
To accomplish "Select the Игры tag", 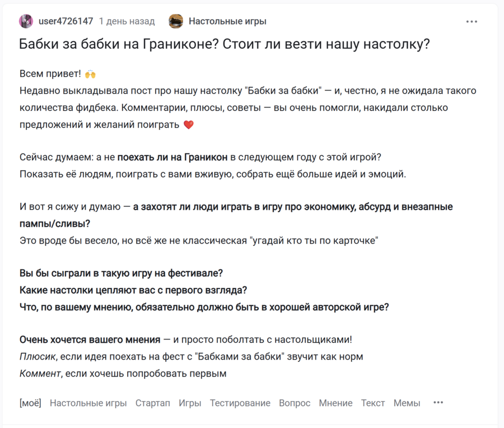I will tap(190, 403).
